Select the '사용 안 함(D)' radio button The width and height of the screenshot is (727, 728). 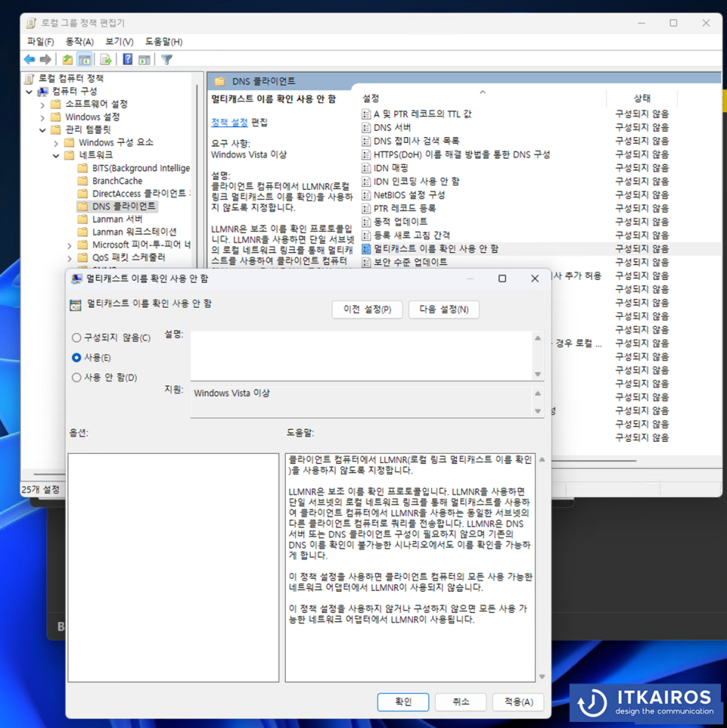[x=77, y=377]
